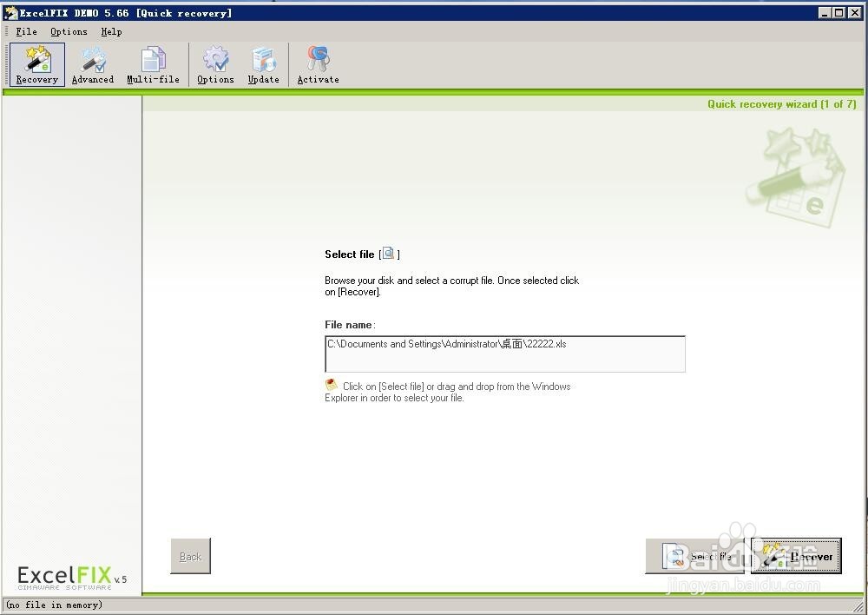Open the Options menu
The width and height of the screenshot is (868, 615).
69,31
